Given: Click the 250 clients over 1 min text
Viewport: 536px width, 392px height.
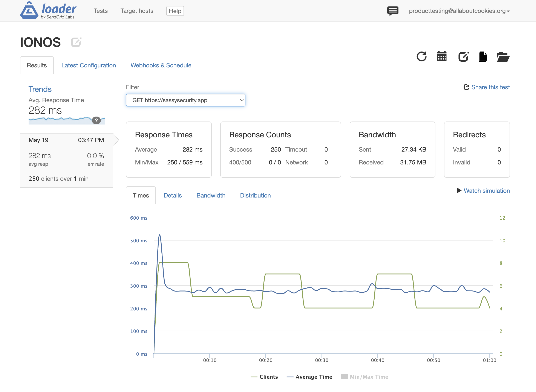Looking at the screenshot, I should [x=58, y=179].
